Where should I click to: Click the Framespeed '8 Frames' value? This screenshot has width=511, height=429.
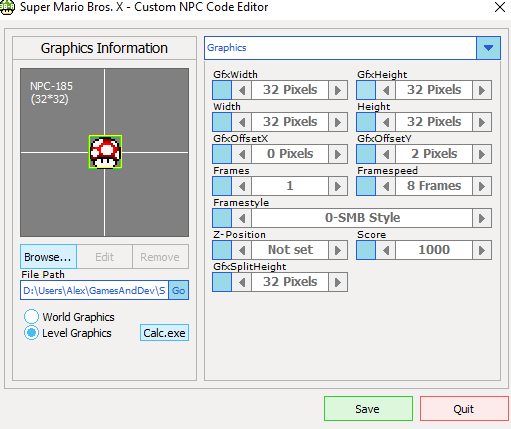[x=434, y=186]
